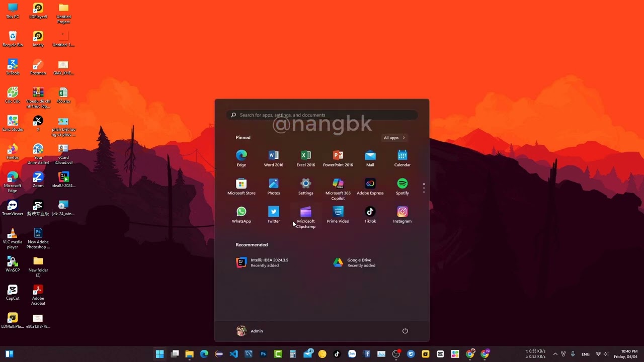Open Visual Studio Code from taskbar
The height and width of the screenshot is (362, 644).
tap(233, 354)
